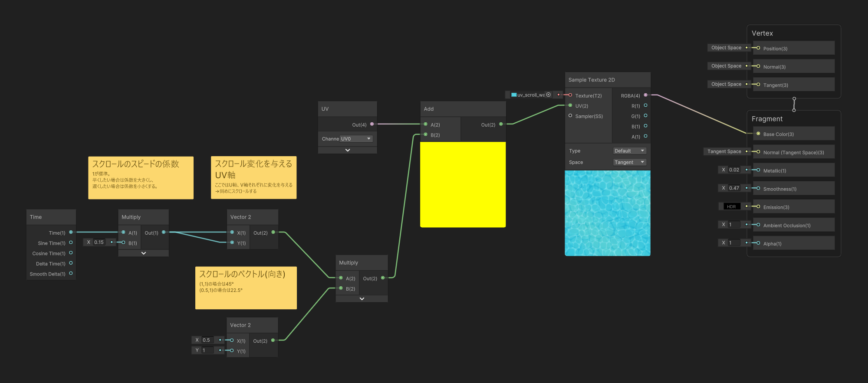
Task: Click the Object Space label for Normal
Action: click(x=726, y=66)
